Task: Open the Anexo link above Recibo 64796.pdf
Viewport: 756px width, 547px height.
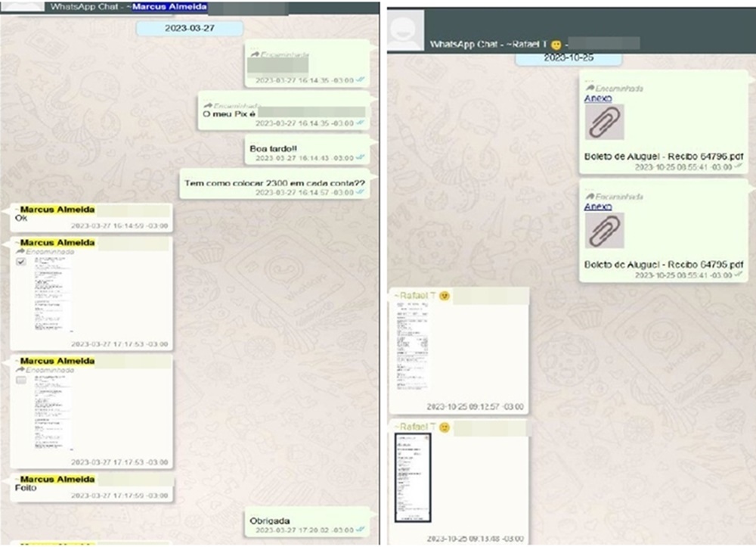Action: 597,98
